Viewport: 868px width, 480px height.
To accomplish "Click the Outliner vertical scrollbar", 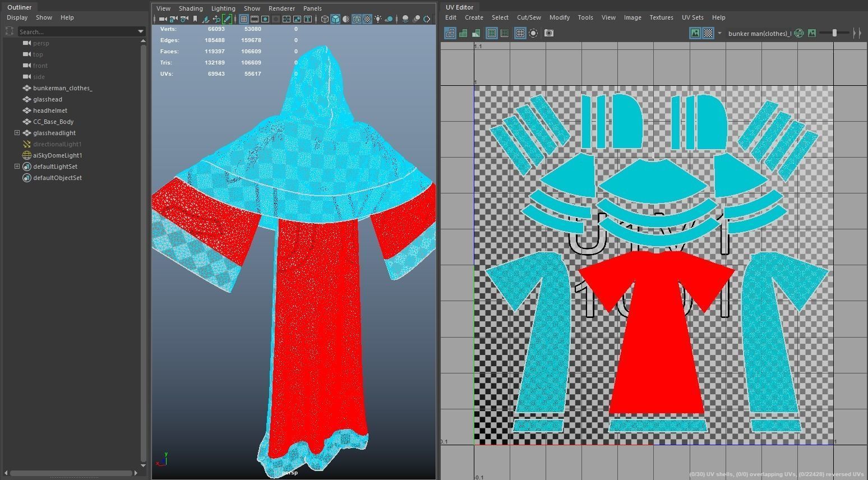I will click(x=144, y=252).
